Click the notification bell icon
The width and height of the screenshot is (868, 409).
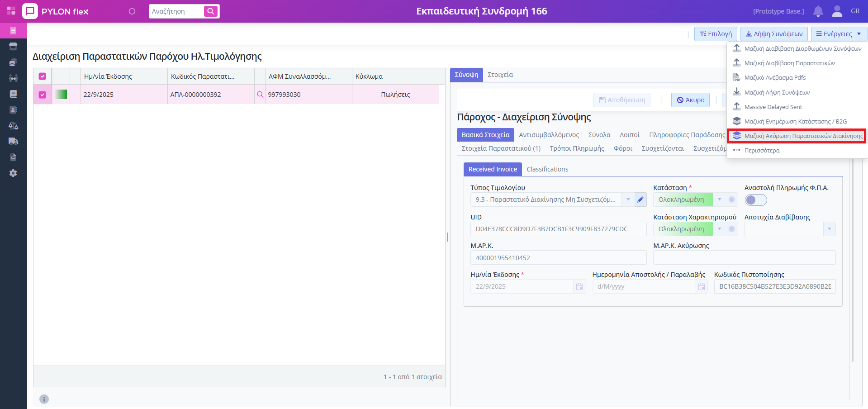(818, 11)
